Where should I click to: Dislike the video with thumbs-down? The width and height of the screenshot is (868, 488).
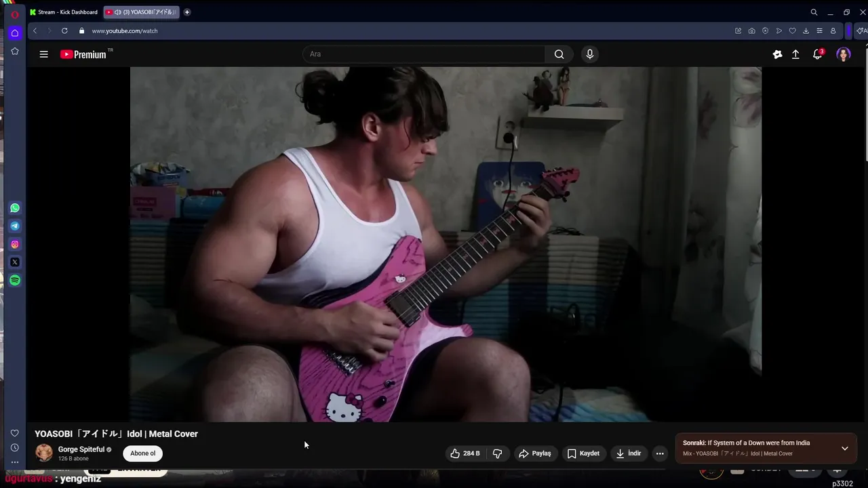pos(497,453)
